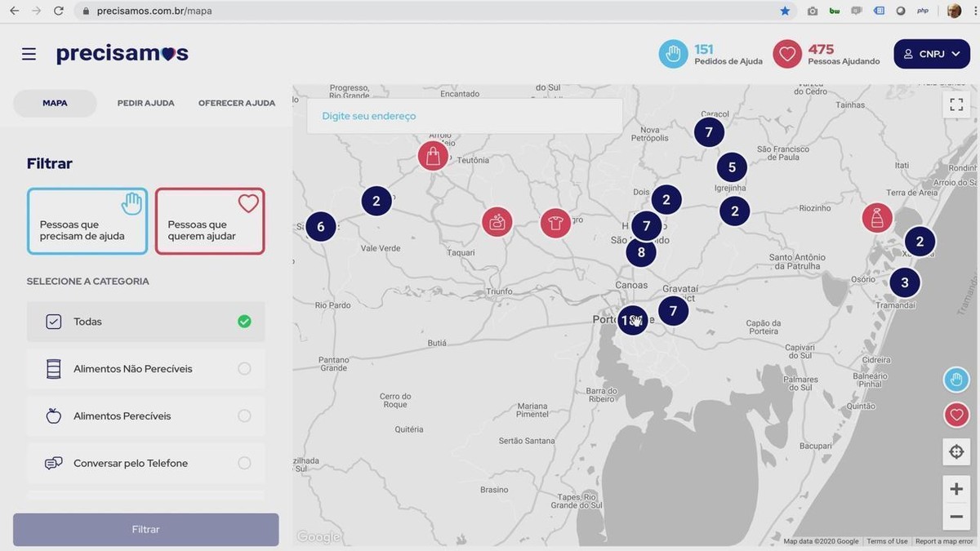Zoom in the map
Viewport: 980px width, 551px height.
pyautogui.click(x=956, y=489)
